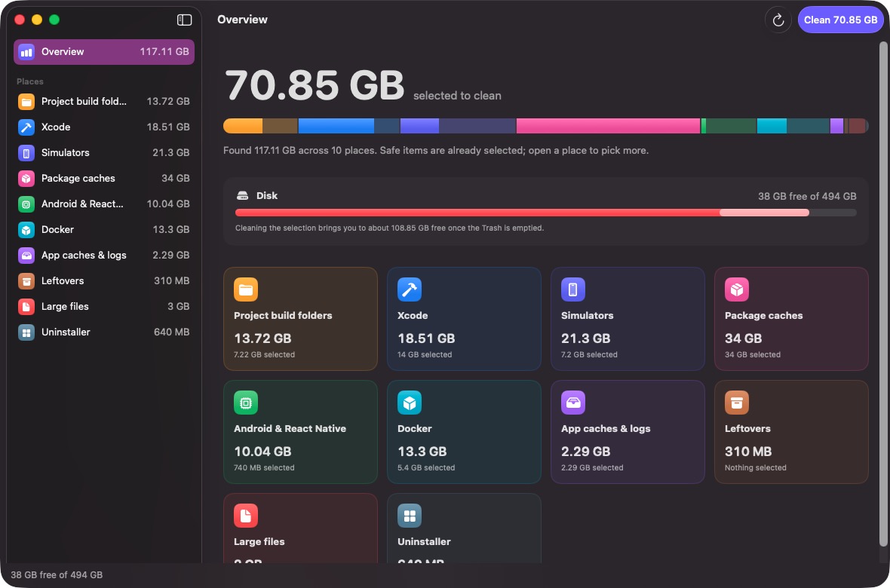Click the '34 GB selected' text
This screenshot has width=890, height=588.
(x=753, y=355)
